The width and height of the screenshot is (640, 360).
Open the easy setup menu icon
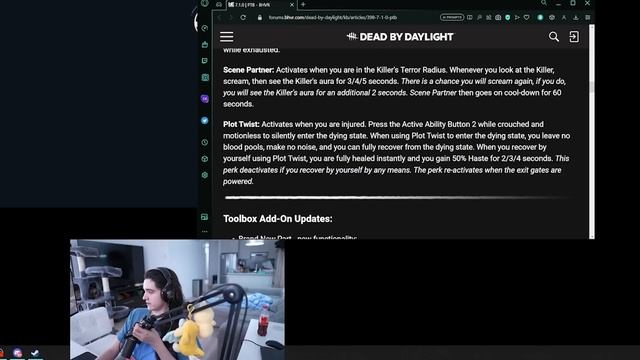click(588, 18)
